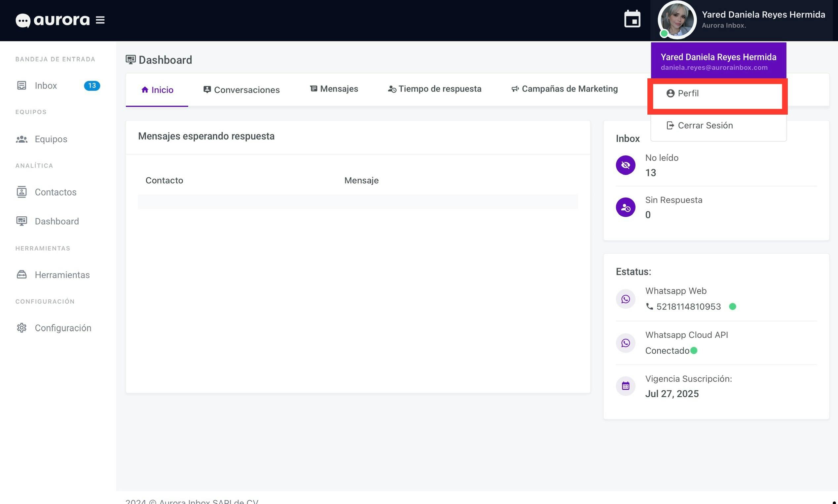Click the Aurora Inbox. subtitle in header
838x504 pixels.
(x=724, y=25)
